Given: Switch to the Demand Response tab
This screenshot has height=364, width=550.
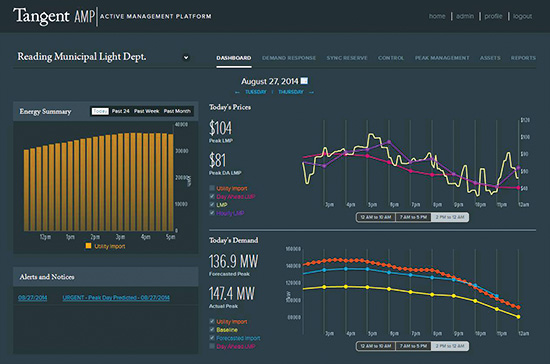Looking at the screenshot, I should [x=289, y=58].
